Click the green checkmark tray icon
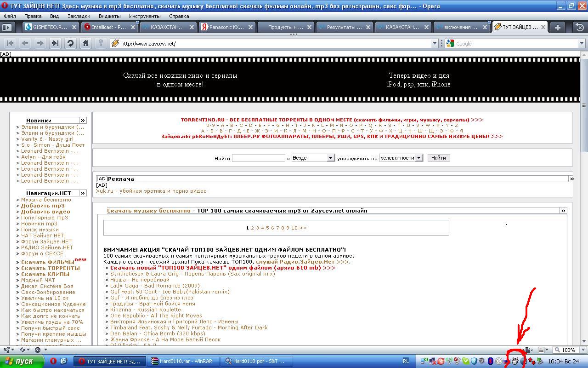 (x=466, y=361)
